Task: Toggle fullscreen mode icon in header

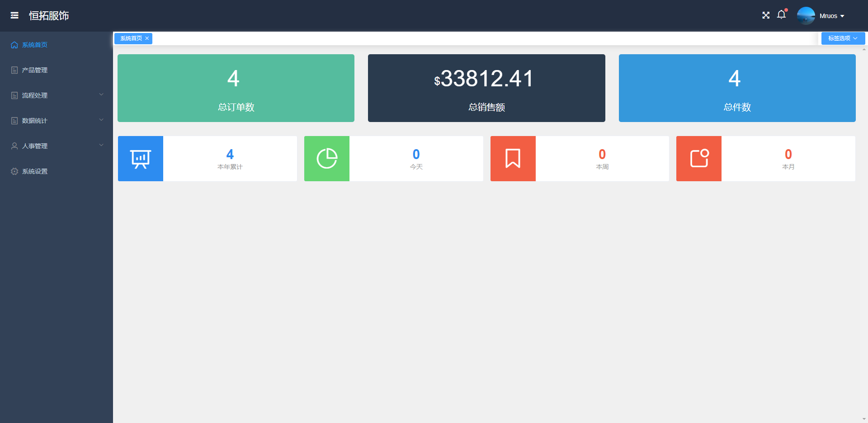Action: [766, 15]
